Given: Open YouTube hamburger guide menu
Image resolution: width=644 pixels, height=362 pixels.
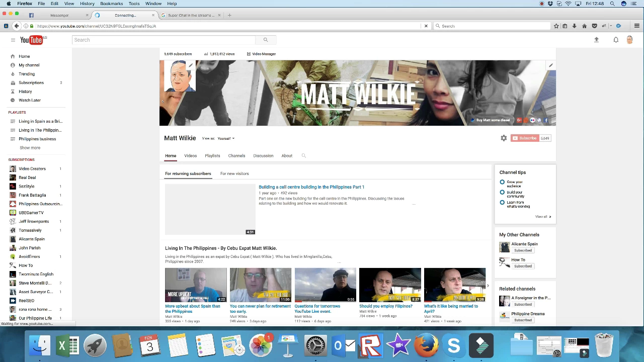Looking at the screenshot, I should [x=13, y=40].
